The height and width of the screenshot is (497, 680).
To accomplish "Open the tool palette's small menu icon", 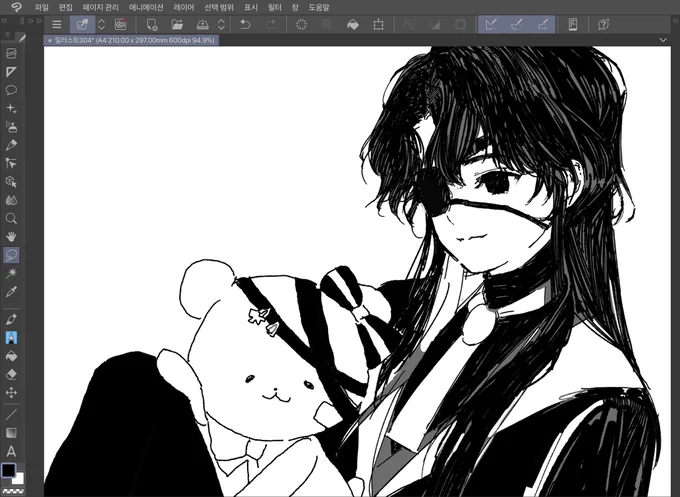I will (x=8, y=34).
